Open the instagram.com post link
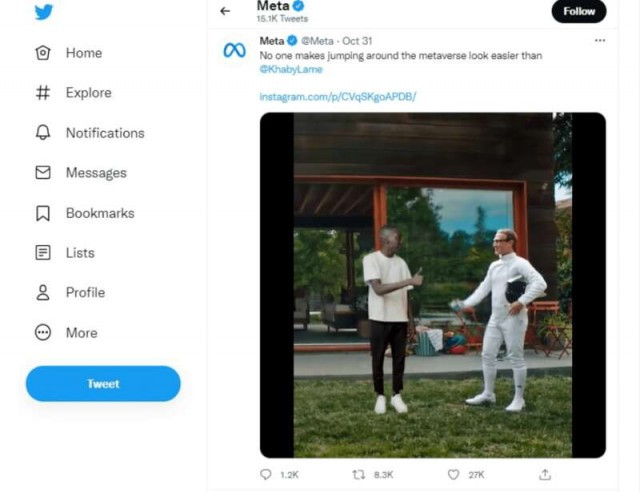This screenshot has width=640, height=492. tap(338, 97)
